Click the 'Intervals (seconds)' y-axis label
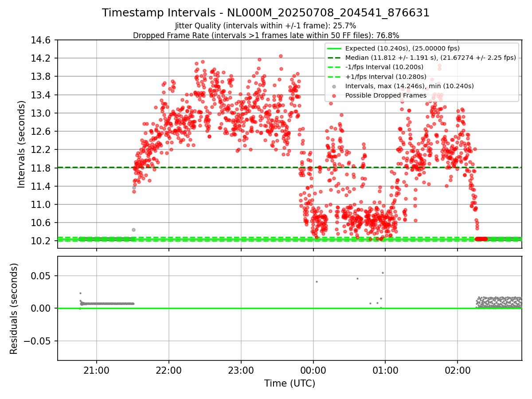 (x=21, y=144)
